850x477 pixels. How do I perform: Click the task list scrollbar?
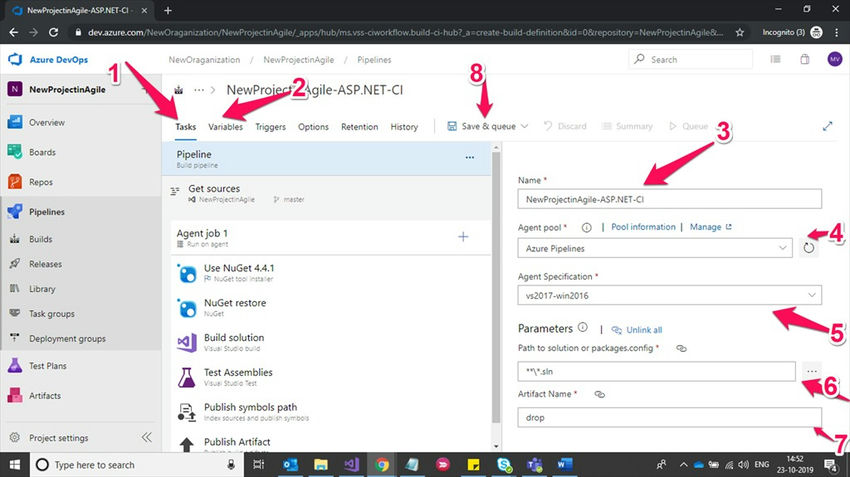coord(496,287)
